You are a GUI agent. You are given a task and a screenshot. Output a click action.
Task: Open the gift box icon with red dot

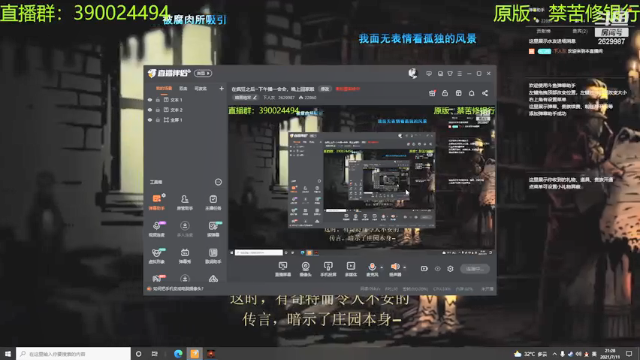pos(432,93)
